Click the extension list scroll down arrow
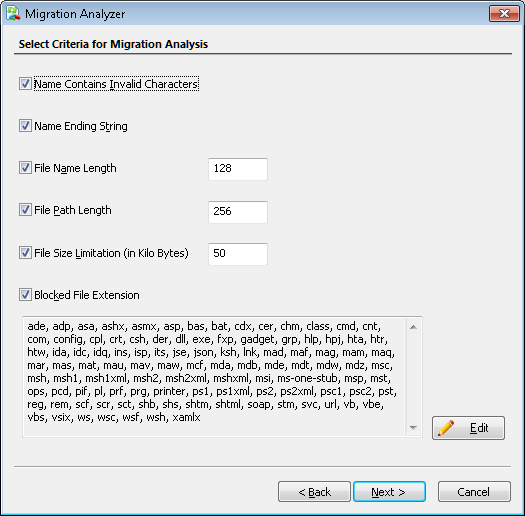Viewport: 525px width, 516px height. pos(414,428)
